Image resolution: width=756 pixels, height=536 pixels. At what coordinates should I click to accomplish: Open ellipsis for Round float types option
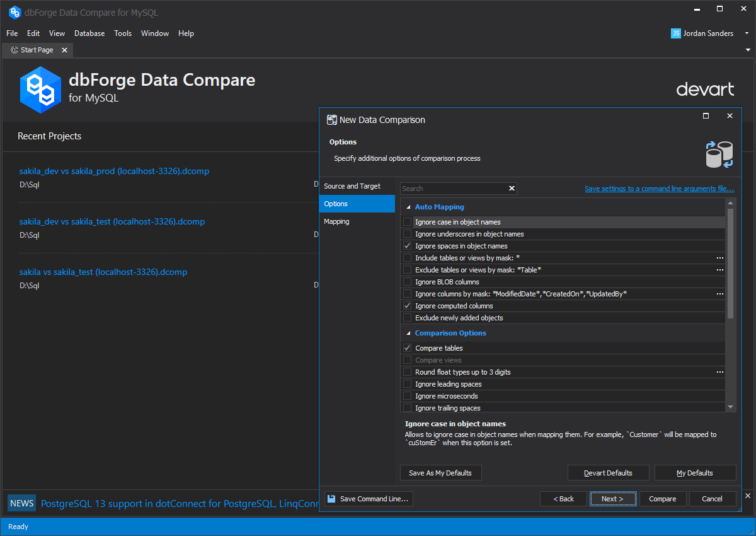(719, 372)
